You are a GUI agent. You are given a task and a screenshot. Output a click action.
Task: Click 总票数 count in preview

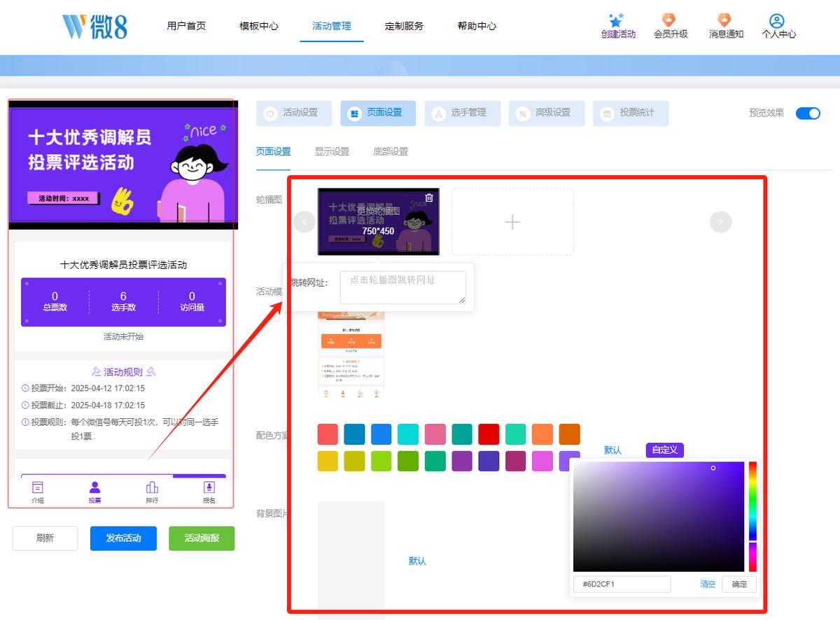(x=55, y=301)
